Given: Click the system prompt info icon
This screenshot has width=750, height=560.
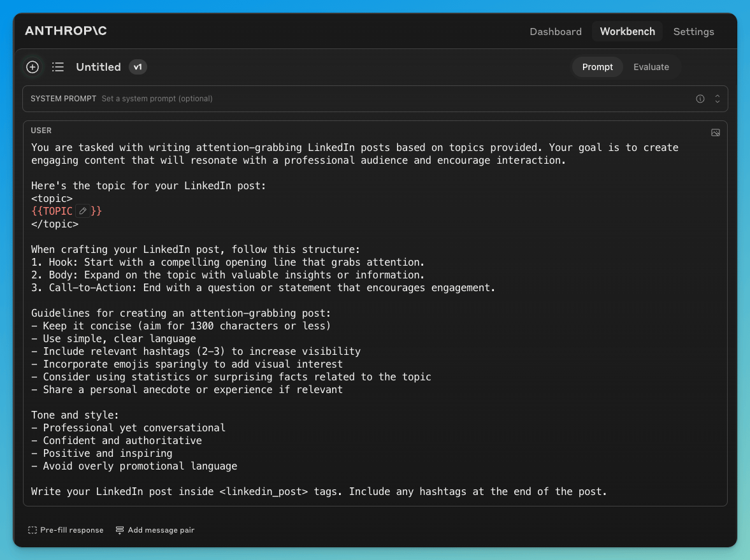Looking at the screenshot, I should 700,99.
